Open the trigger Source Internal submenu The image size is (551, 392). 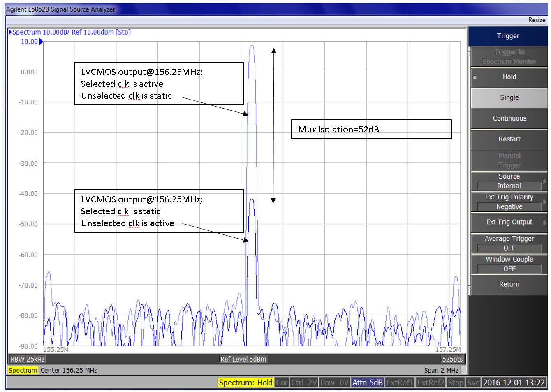point(509,181)
